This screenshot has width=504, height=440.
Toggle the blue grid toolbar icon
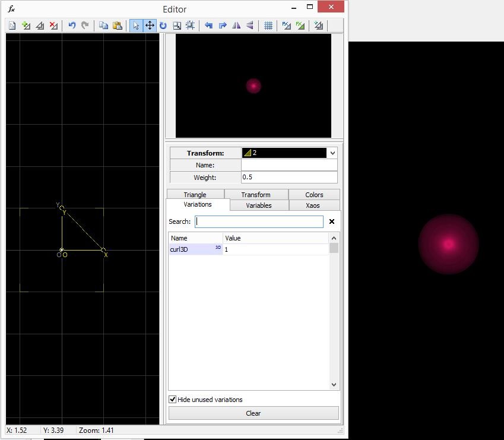(268, 26)
